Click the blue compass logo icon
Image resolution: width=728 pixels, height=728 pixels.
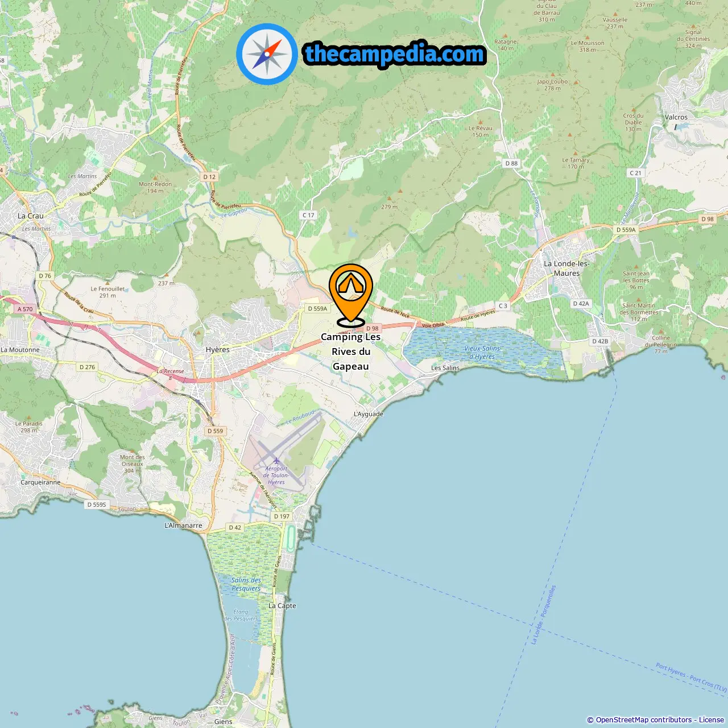pyautogui.click(x=267, y=54)
